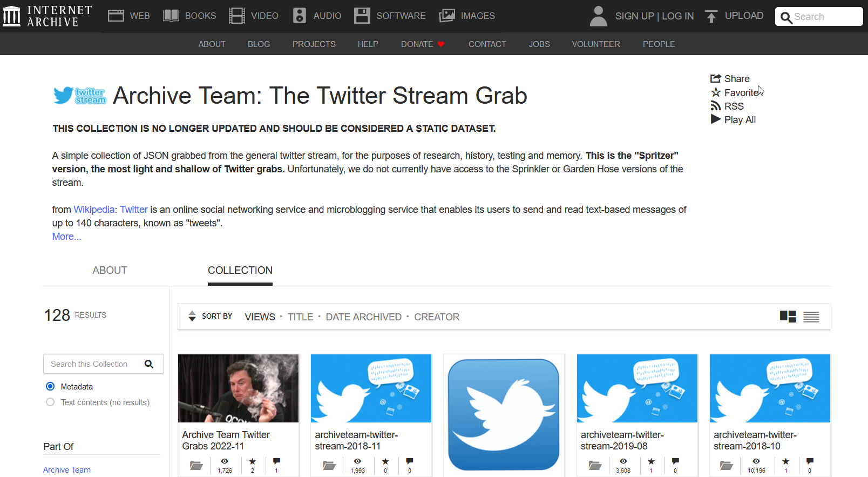Open archiveteam-twitter-stream-2018-11 thumbnail
Image resolution: width=868 pixels, height=477 pixels.
click(x=371, y=388)
